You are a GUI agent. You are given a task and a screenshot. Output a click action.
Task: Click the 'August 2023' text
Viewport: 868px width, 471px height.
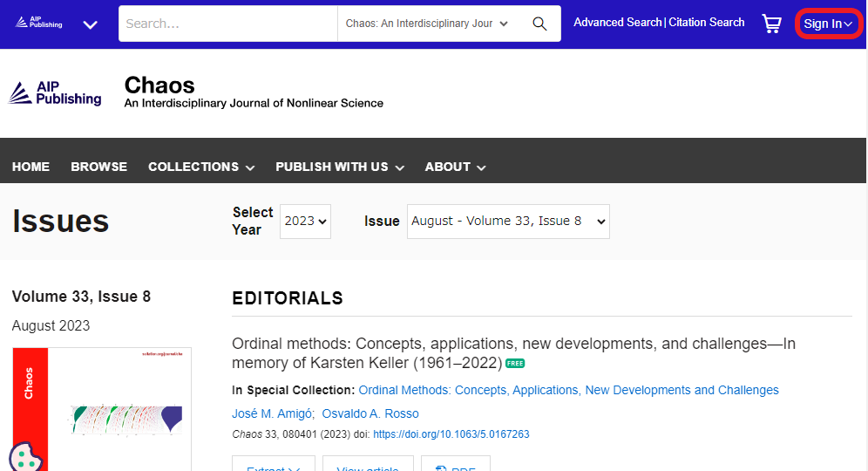pos(51,326)
